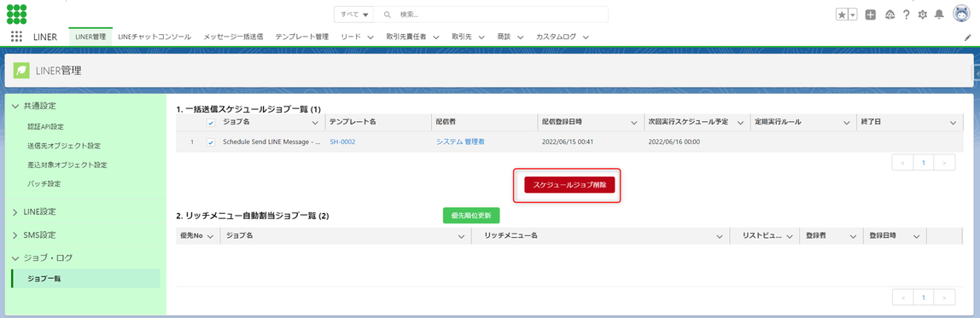Switch to LINER管理 tab
980x318 pixels.
90,37
